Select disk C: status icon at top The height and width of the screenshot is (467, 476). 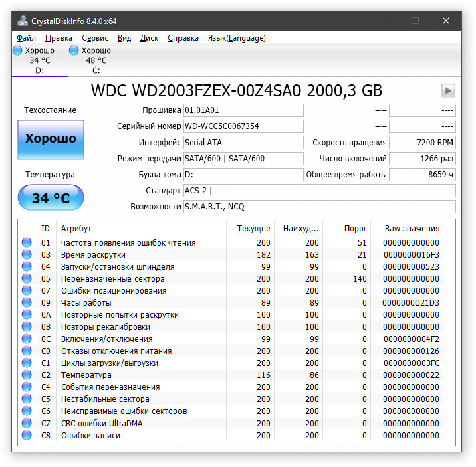click(x=74, y=50)
